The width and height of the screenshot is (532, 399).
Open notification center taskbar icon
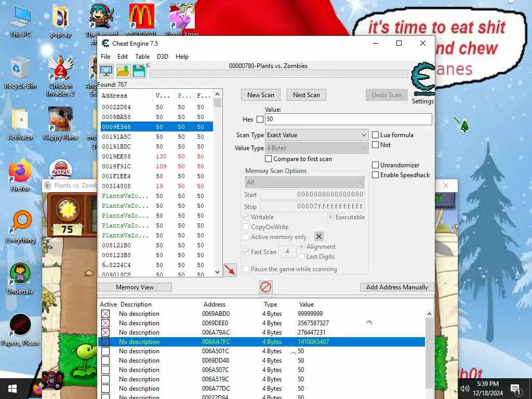[x=515, y=389]
